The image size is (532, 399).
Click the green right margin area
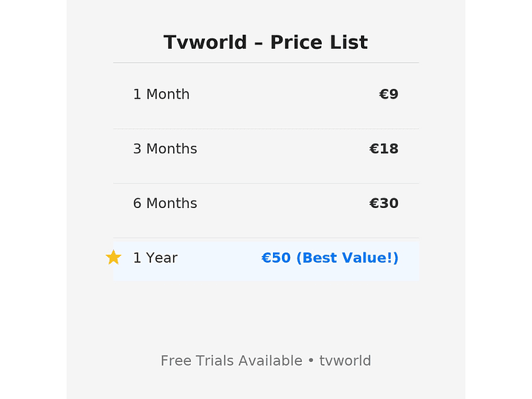[x=498, y=200]
